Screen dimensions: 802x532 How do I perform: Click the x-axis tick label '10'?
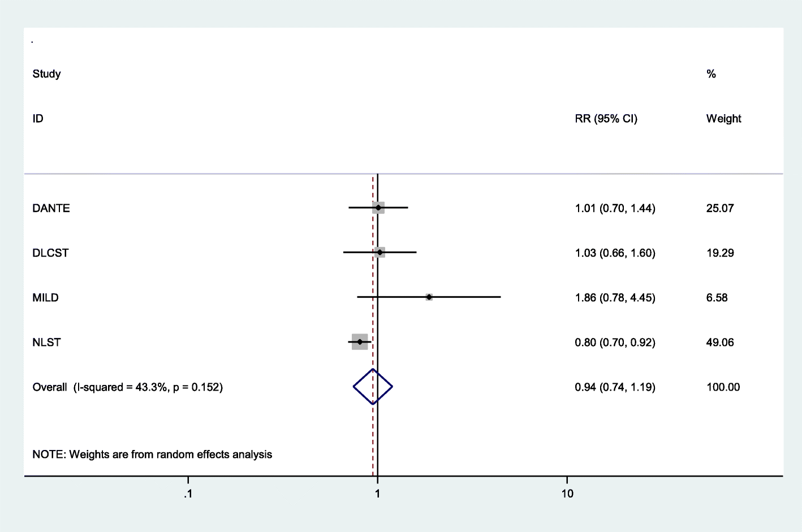point(567,494)
